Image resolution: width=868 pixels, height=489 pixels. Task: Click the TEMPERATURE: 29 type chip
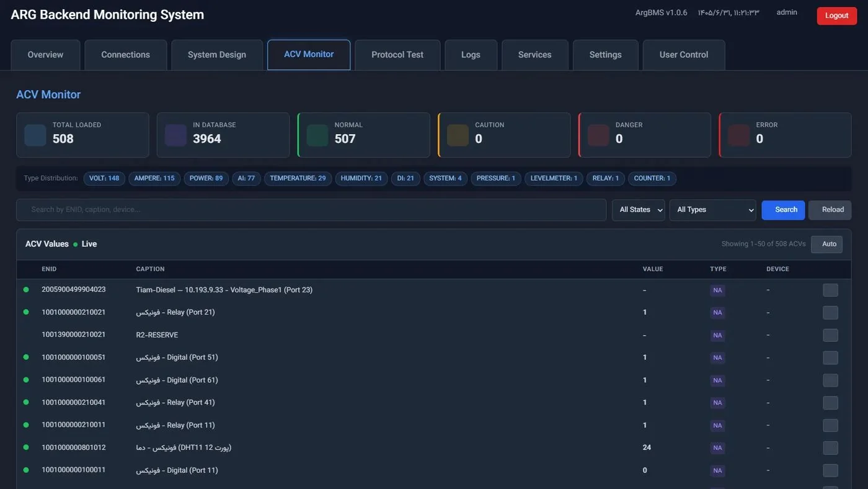click(298, 179)
